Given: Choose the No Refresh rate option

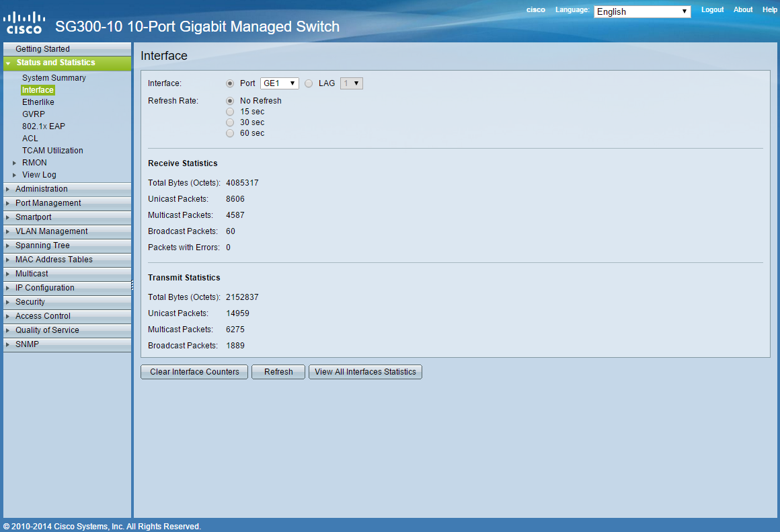Looking at the screenshot, I should [230, 101].
